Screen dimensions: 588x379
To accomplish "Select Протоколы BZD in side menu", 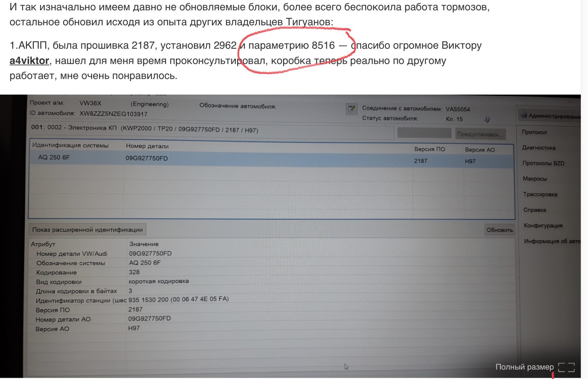I will (x=543, y=163).
